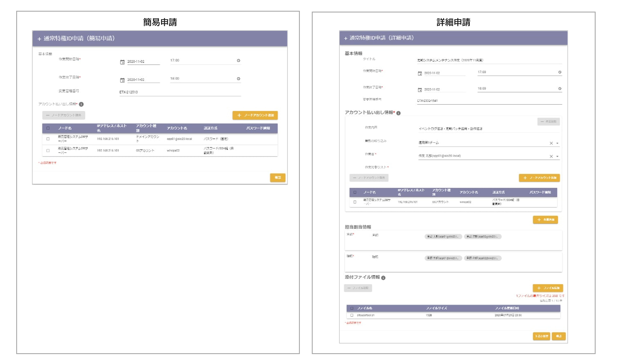Open calendar icon for start date in detailed form
The image size is (626, 364).
coord(420,74)
